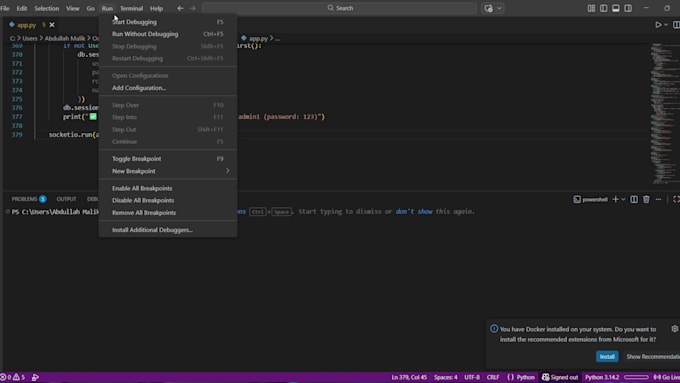Viewport: 680px width, 383px height.
Task: Toggle the Secondary Side Bar
Action: [628, 8]
